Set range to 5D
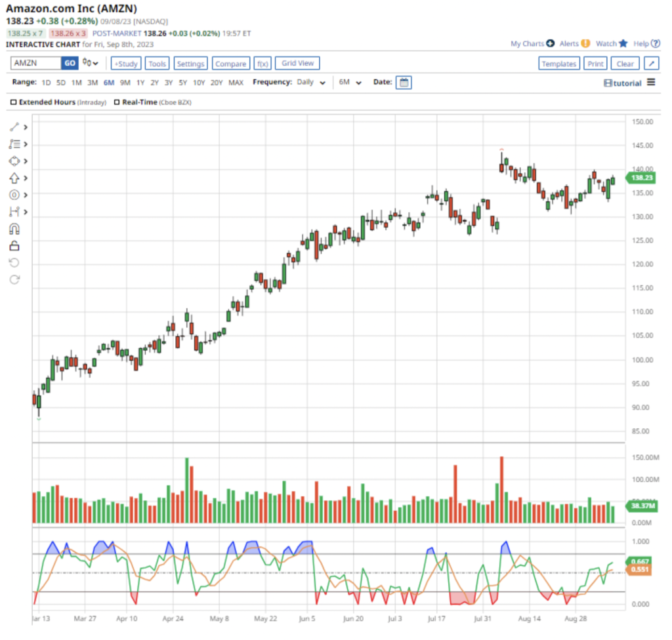The height and width of the screenshot is (640, 672). point(61,83)
